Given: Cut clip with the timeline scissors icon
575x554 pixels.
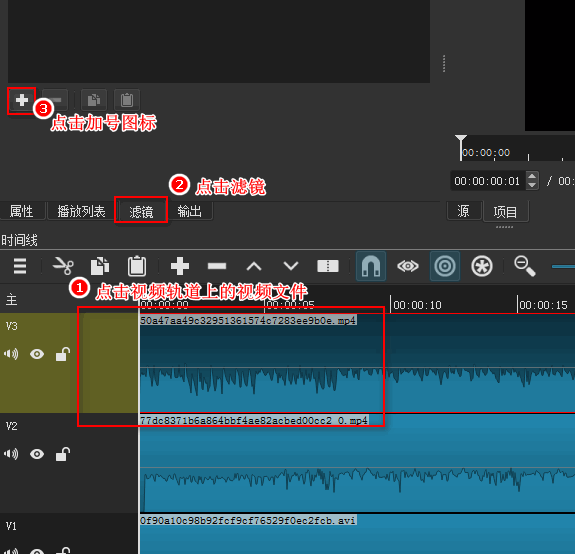Looking at the screenshot, I should tap(63, 266).
